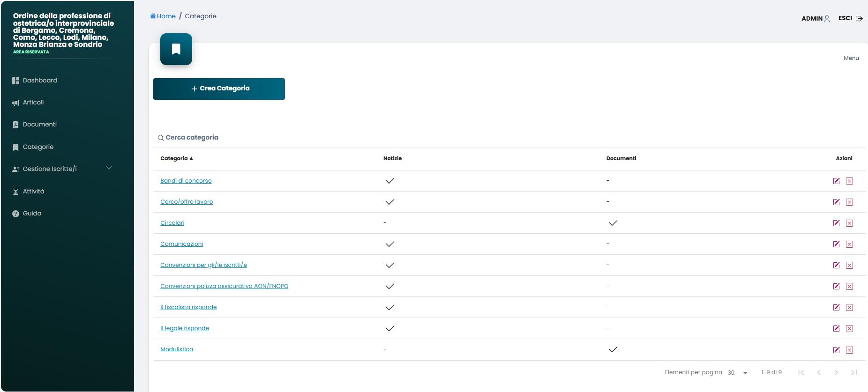Go to Documenti in the sidebar
Image resolution: width=868 pixels, height=392 pixels.
click(39, 125)
